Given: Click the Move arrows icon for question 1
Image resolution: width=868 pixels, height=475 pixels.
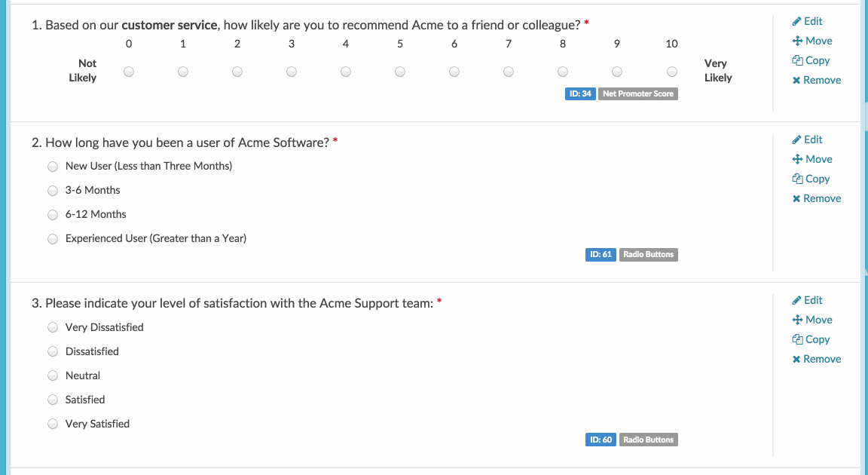Looking at the screenshot, I should (x=796, y=41).
